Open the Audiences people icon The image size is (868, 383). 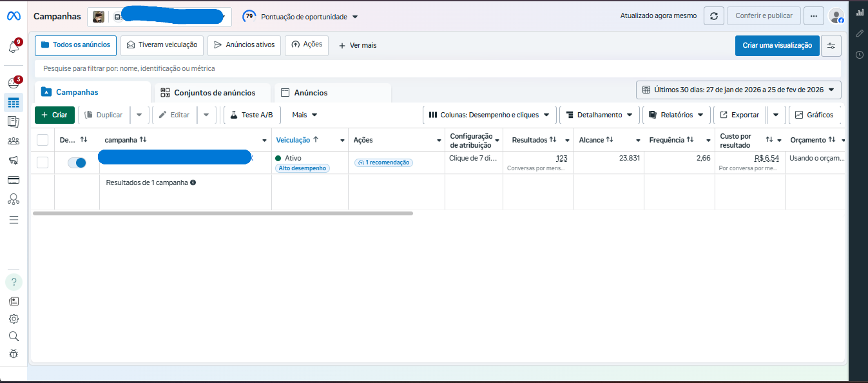(x=14, y=141)
